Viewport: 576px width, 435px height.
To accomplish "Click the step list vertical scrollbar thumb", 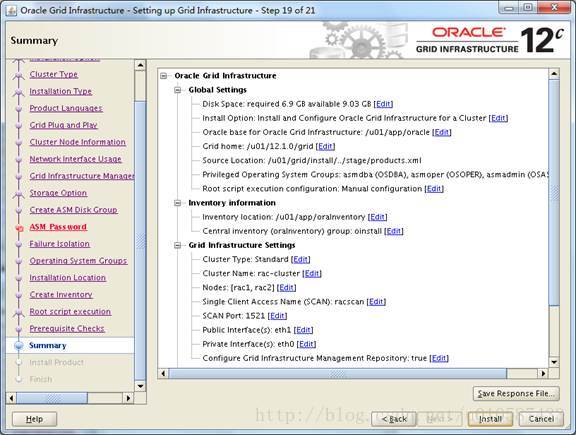I will click(140, 241).
